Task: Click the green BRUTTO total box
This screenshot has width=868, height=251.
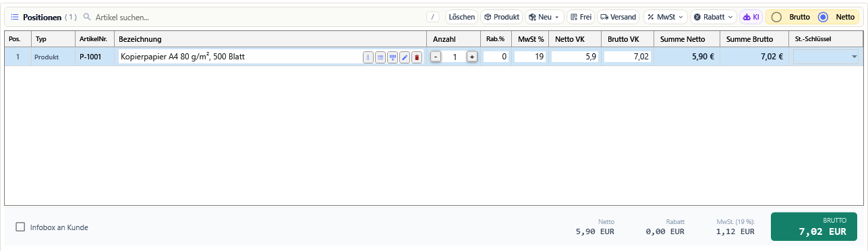Action: click(x=814, y=227)
